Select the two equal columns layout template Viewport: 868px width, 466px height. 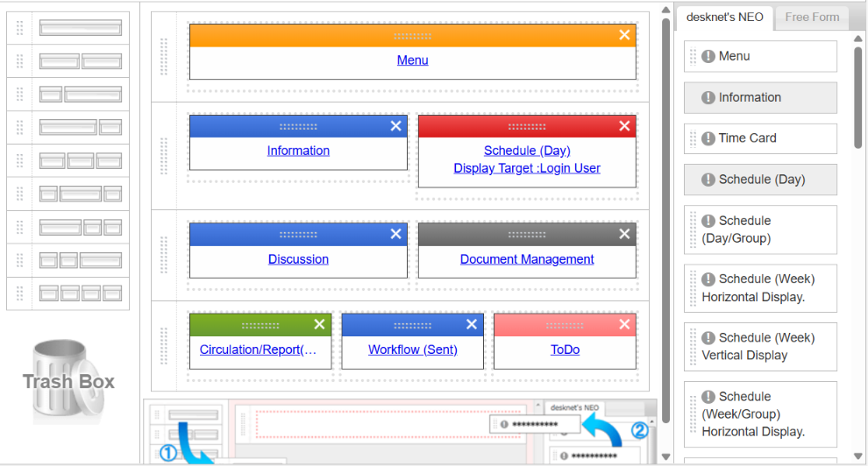81,60
